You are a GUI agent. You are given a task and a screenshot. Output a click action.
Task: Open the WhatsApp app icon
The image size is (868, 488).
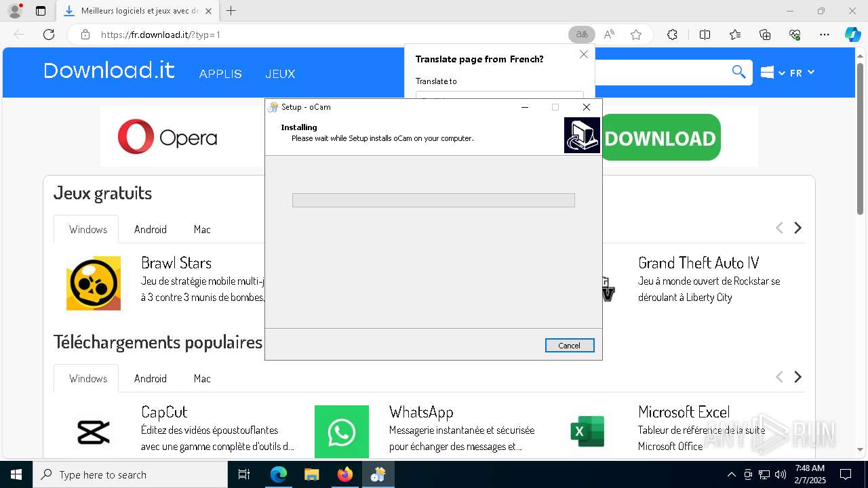point(342,432)
